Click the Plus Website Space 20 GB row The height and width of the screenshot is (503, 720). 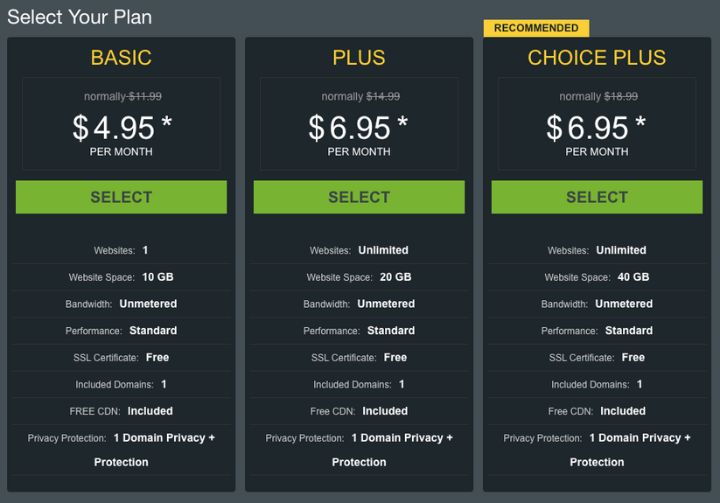click(359, 277)
